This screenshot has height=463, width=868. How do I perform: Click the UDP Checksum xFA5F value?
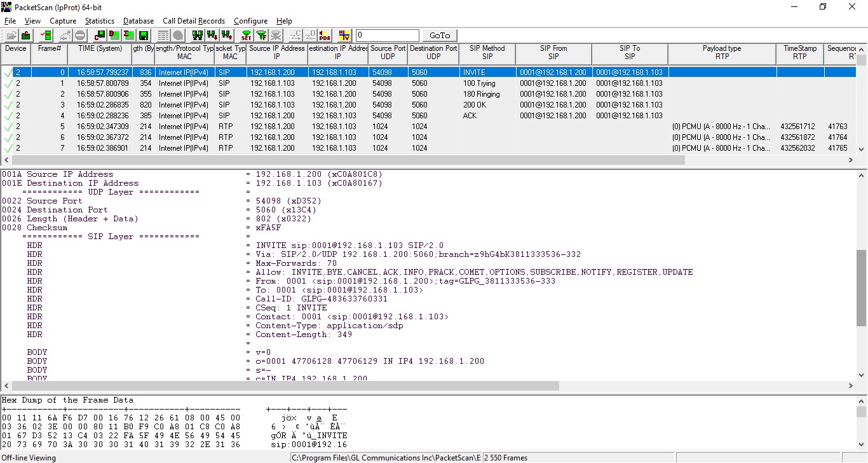pos(268,228)
